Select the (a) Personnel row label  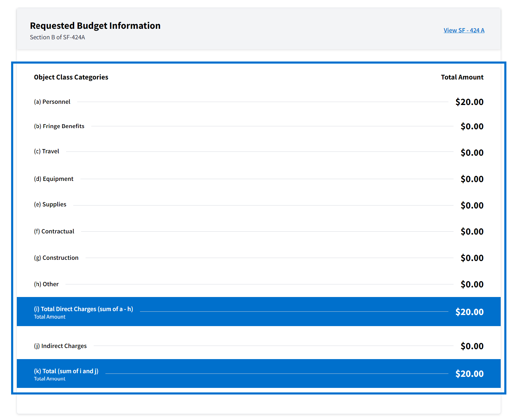(x=52, y=102)
